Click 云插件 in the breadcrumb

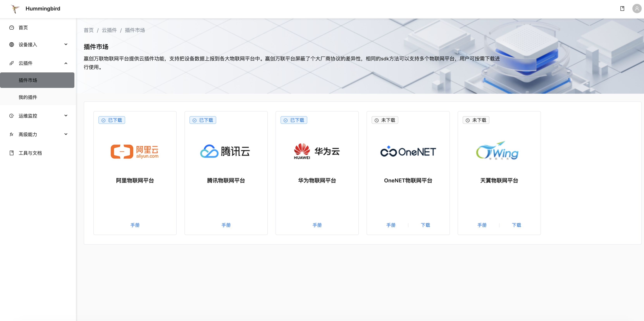click(109, 30)
